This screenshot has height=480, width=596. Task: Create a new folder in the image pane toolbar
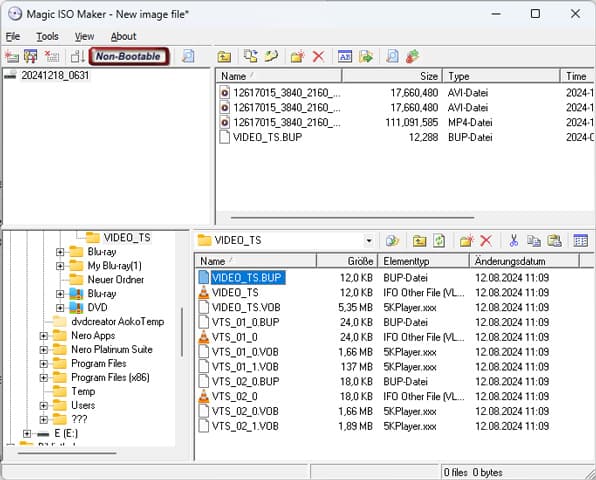(298, 57)
